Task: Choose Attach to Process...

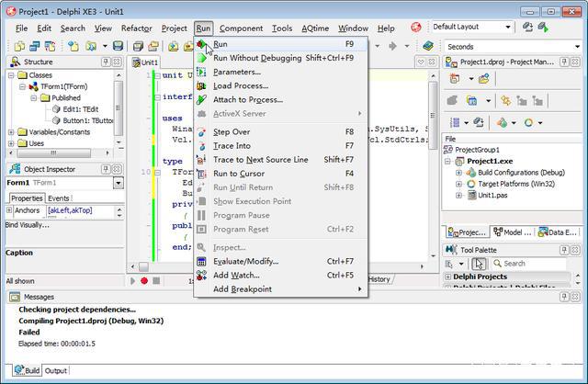Action: point(280,99)
